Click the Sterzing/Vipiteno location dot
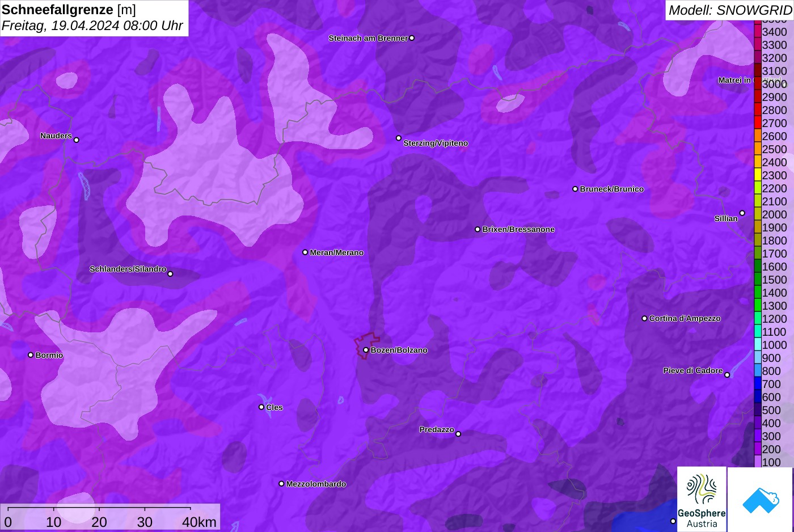This screenshot has width=794, height=532. tap(399, 138)
